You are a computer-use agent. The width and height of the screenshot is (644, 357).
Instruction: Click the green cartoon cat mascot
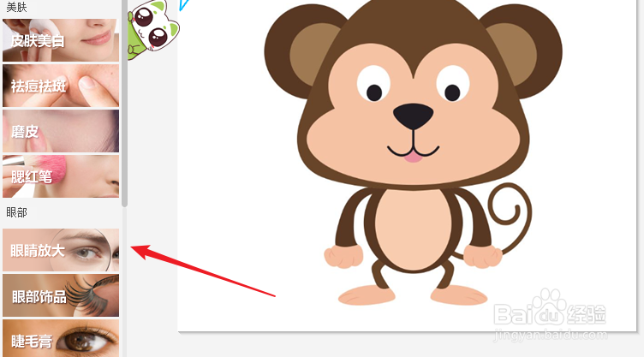tap(153, 30)
